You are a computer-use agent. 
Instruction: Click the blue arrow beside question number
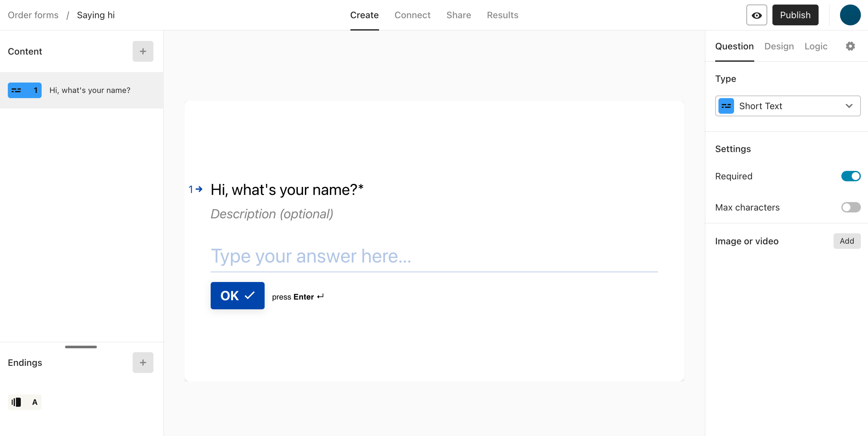coord(199,189)
